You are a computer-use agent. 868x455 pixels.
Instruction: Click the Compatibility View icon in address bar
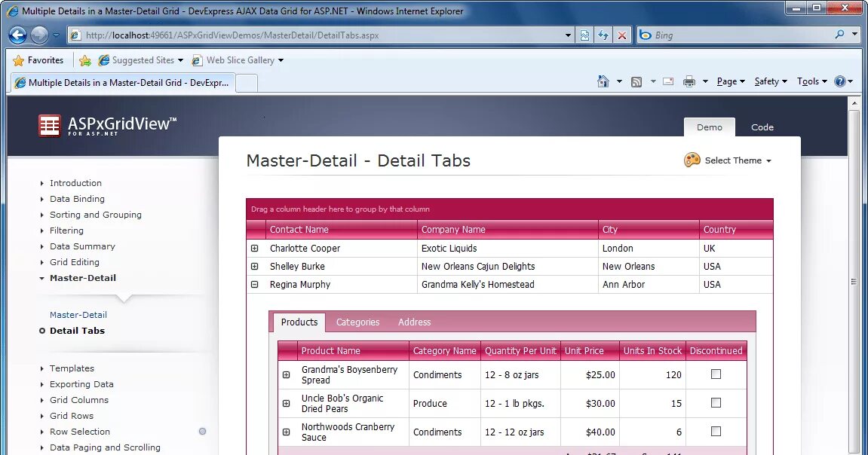[x=584, y=35]
